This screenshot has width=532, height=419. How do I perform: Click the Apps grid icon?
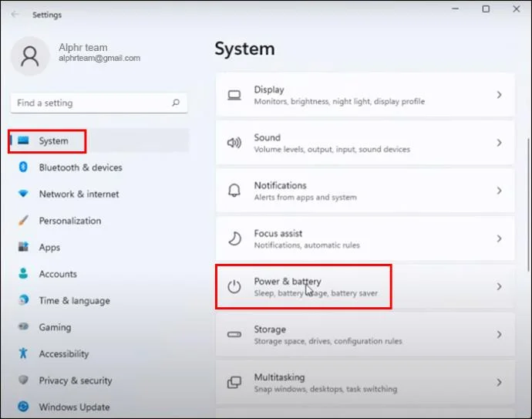[x=23, y=247]
